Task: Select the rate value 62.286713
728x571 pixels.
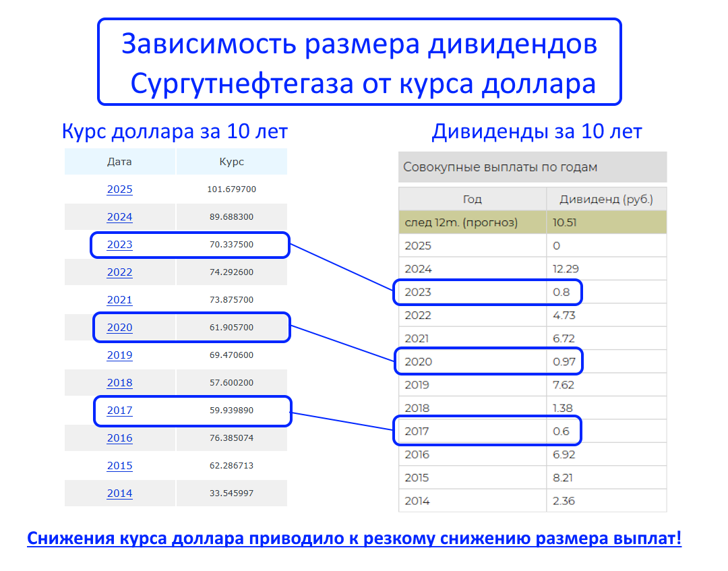Action: coord(232,465)
